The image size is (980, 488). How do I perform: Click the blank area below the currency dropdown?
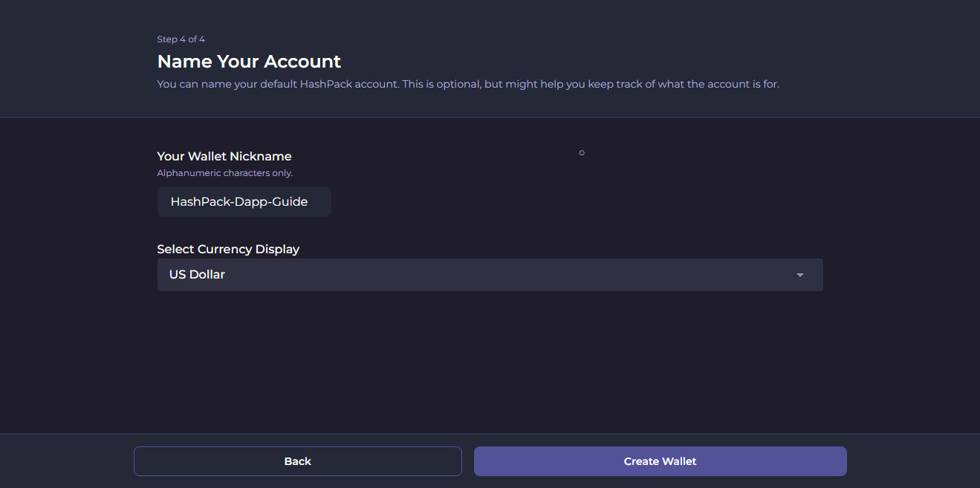click(x=490, y=357)
